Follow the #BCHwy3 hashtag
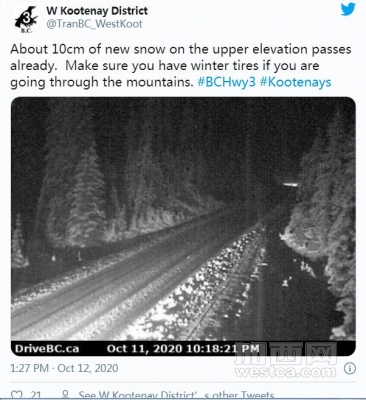 point(226,82)
